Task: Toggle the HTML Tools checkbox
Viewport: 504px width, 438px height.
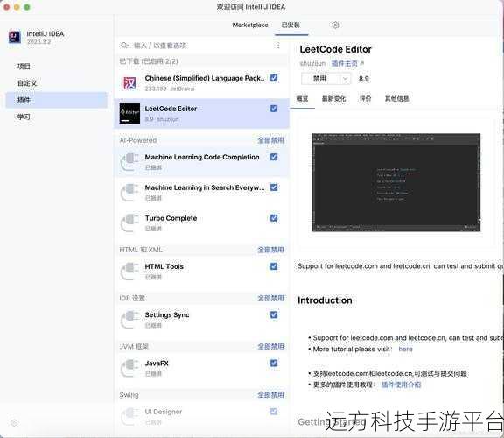Action: pyautogui.click(x=274, y=266)
